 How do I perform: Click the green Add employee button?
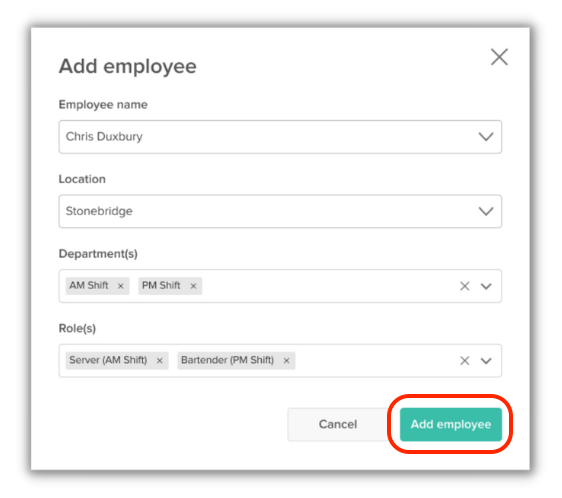click(451, 425)
